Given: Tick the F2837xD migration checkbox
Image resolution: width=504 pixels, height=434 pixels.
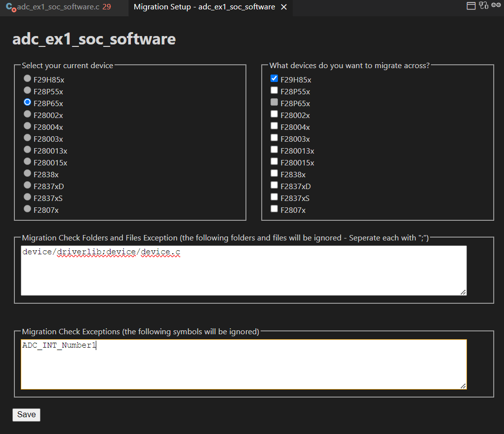Looking at the screenshot, I should tap(274, 185).
